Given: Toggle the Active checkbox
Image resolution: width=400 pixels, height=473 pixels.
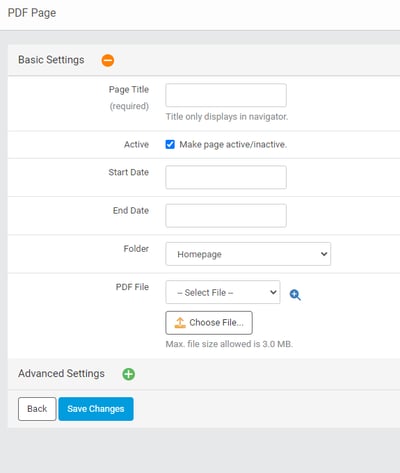Looking at the screenshot, I should coord(170,144).
